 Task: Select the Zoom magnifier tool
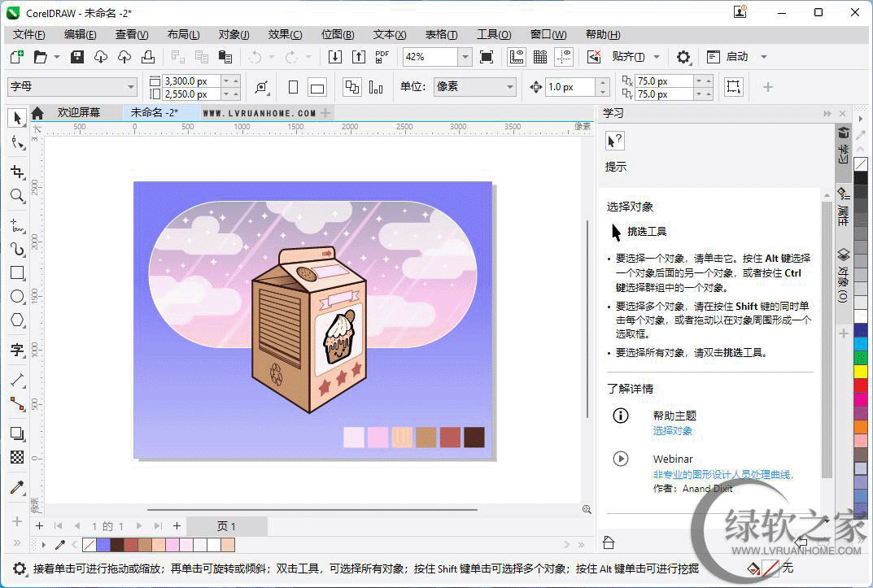click(16, 196)
